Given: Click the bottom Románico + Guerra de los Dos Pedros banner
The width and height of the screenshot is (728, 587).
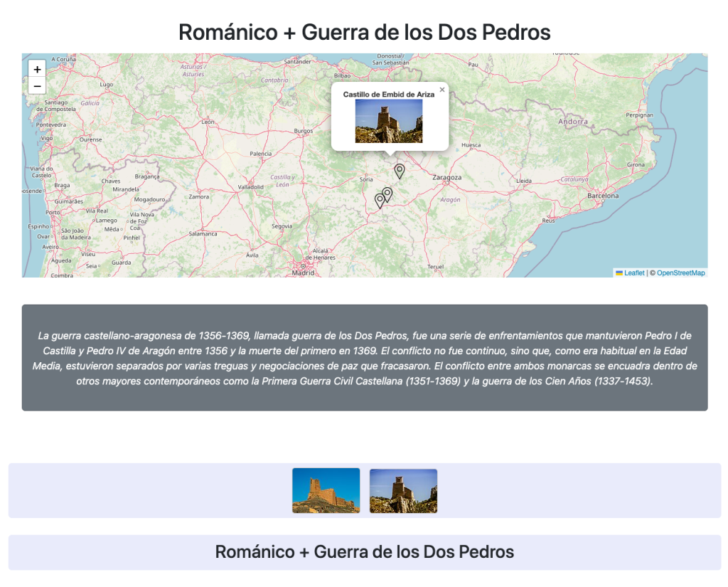Looking at the screenshot, I should 364,552.
